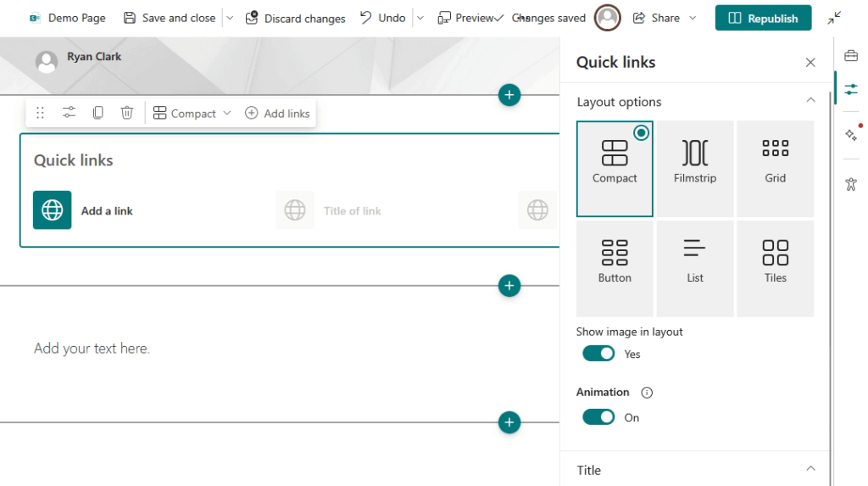
Task: Click the Add a link text
Action: pos(107,211)
